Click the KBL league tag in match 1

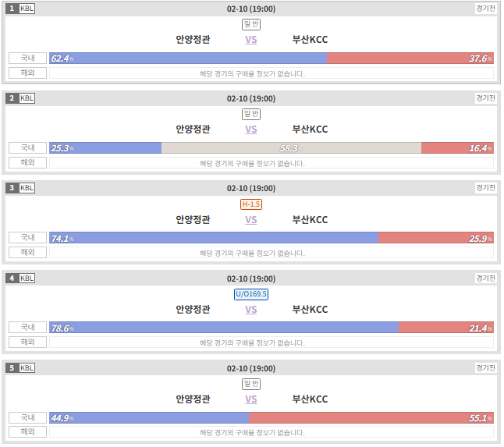click(x=27, y=9)
